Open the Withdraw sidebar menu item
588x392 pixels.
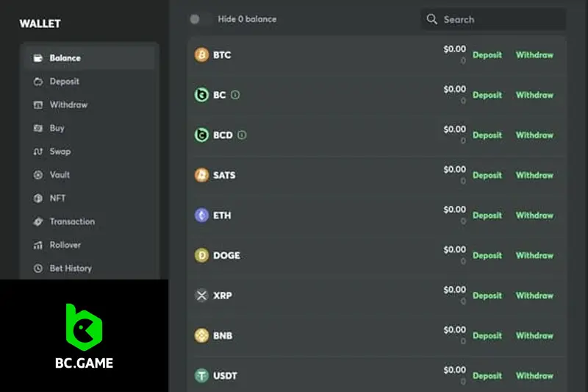coord(90,104)
